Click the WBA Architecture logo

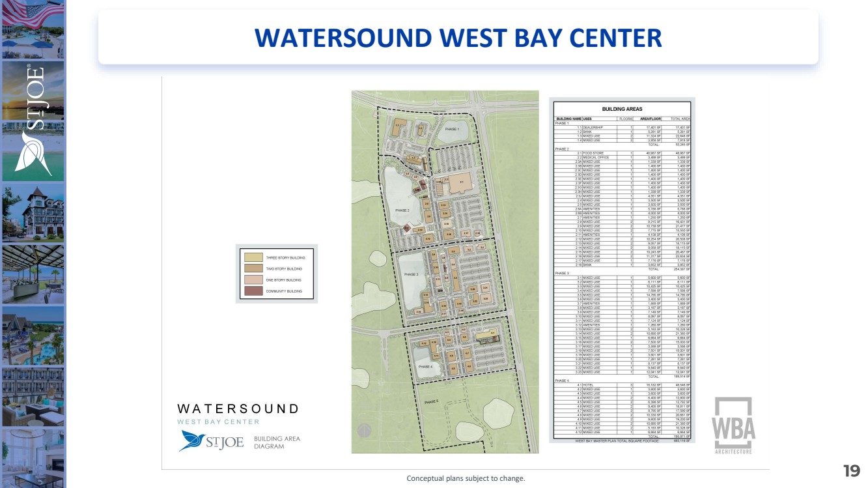(x=733, y=426)
